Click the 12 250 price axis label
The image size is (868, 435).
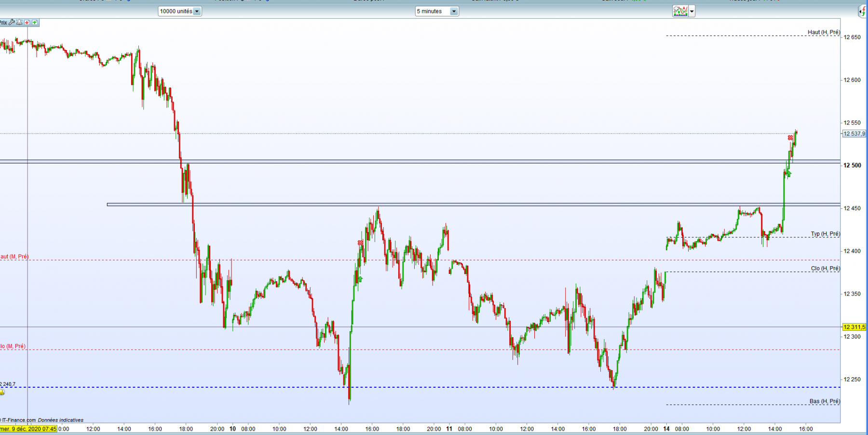[852, 380]
